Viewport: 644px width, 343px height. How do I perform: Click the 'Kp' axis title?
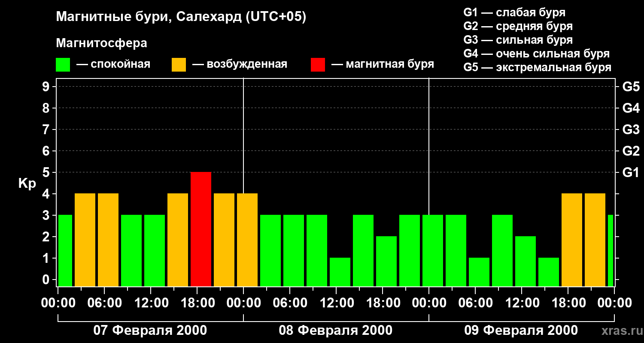(27, 184)
